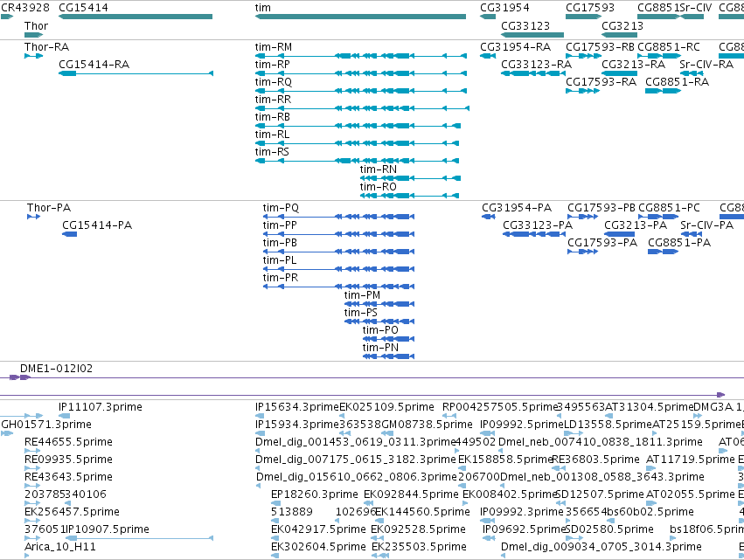
Task: Select the tim-RL transcript label
Action: point(273,135)
